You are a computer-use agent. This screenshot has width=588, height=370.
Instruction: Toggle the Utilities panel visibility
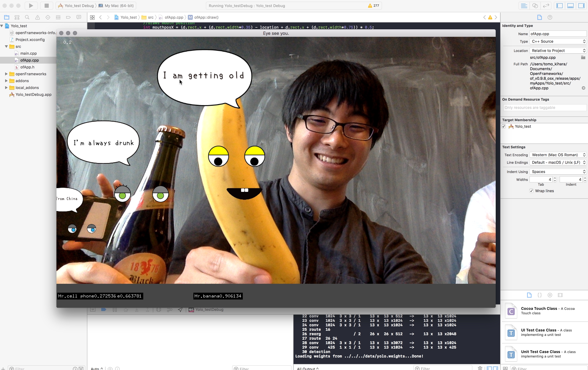[x=581, y=6]
